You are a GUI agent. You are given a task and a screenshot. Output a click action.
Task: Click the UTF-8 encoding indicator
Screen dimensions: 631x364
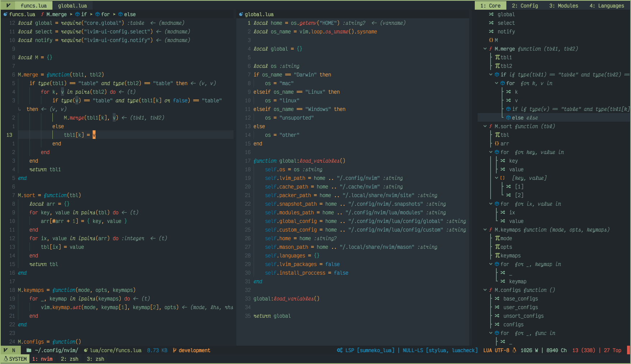coord(502,350)
